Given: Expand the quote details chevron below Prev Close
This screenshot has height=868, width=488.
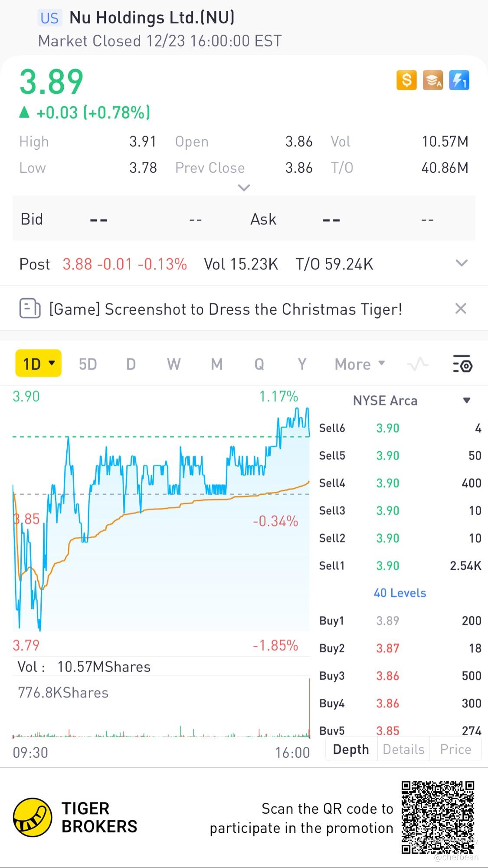Looking at the screenshot, I should click(x=244, y=188).
